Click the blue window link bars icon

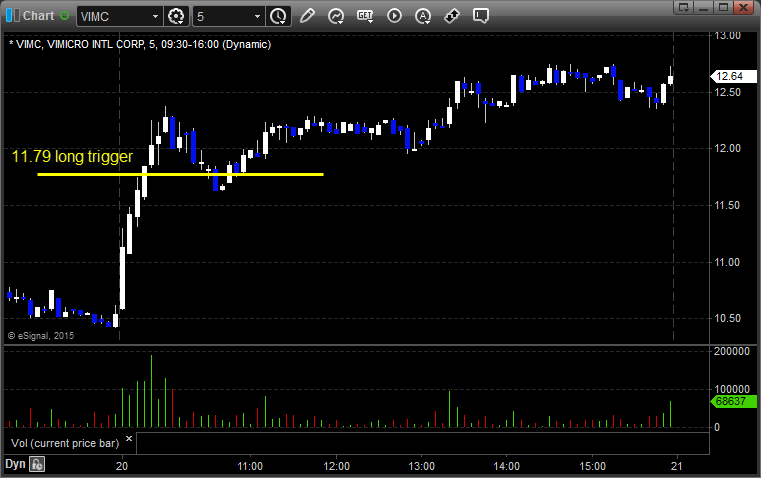(12, 16)
